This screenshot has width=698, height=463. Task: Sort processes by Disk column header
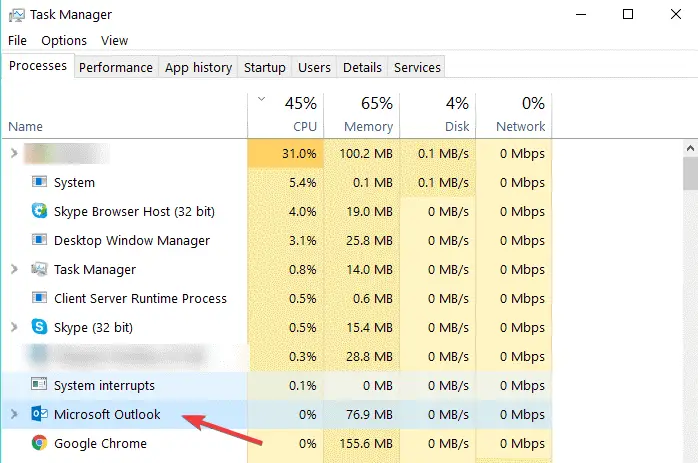point(438,116)
